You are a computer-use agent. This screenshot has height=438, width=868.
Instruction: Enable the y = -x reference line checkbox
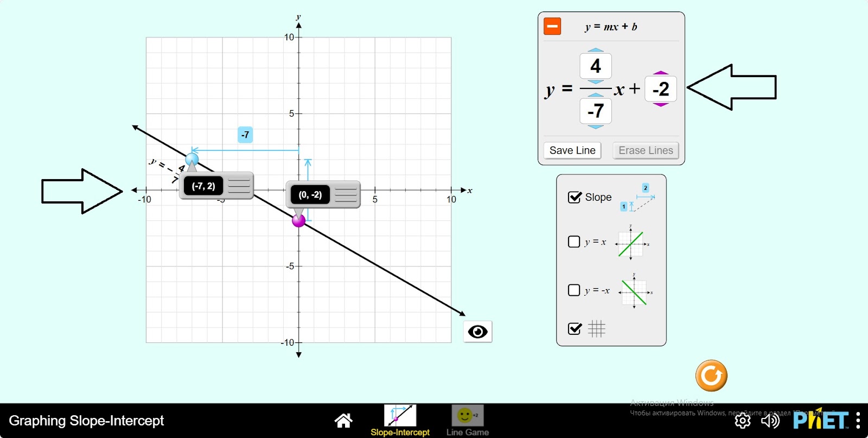point(574,290)
